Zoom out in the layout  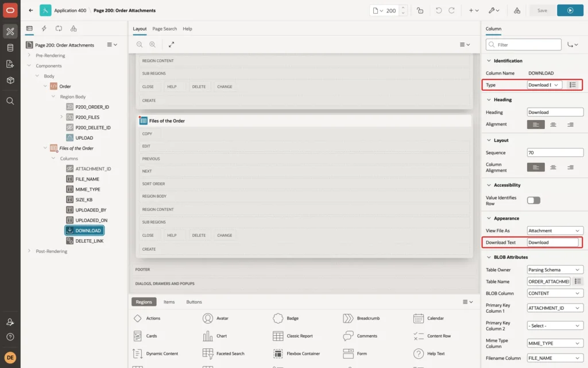click(140, 44)
